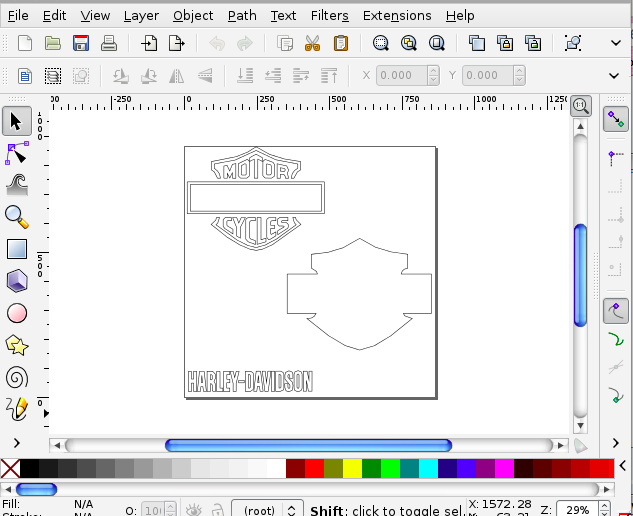Image resolution: width=633 pixels, height=516 pixels.
Task: Open the (root) layer dropdown
Action: coord(267,509)
